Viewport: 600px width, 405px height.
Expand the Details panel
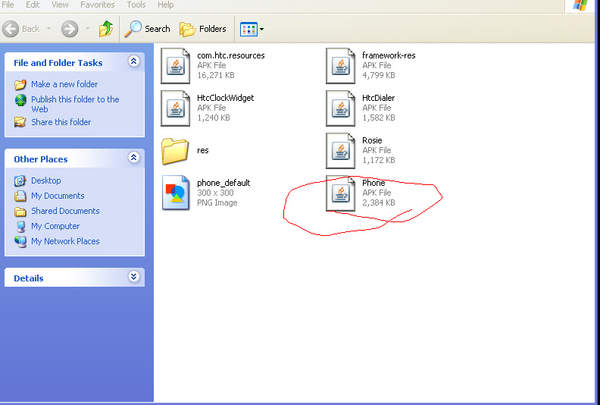tap(134, 276)
